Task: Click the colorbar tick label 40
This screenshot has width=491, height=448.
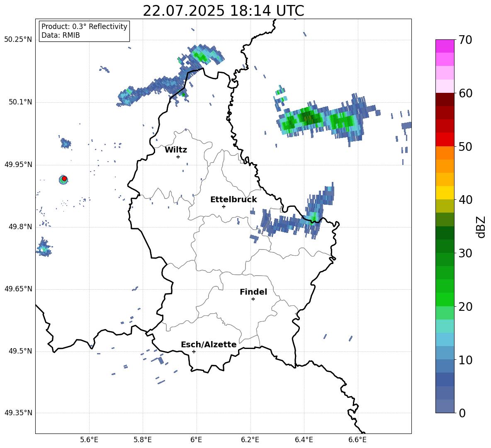Action: tap(465, 200)
